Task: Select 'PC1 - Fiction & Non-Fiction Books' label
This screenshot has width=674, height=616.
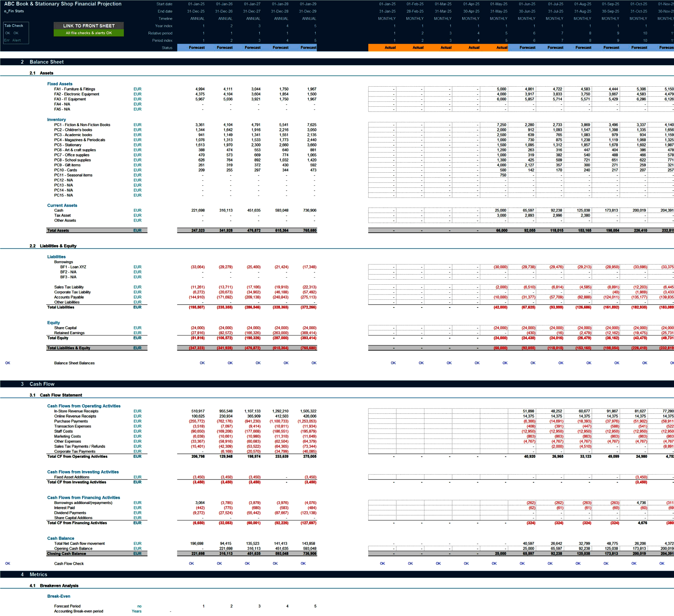Action: pos(82,125)
